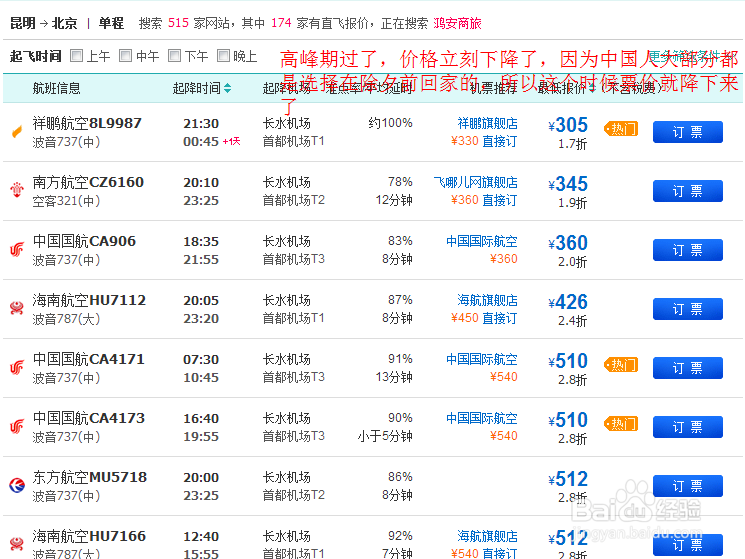Click ¥450 直接订 direct booking link
The image size is (745, 559).
pos(484,318)
